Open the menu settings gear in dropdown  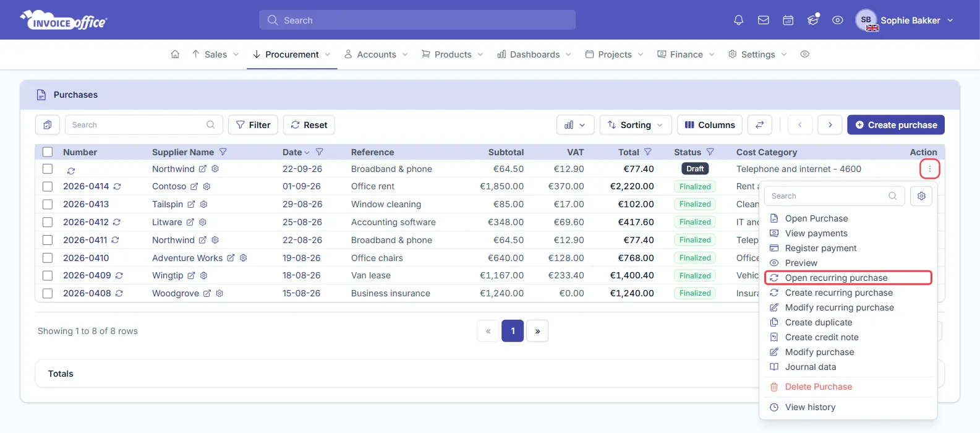[921, 196]
